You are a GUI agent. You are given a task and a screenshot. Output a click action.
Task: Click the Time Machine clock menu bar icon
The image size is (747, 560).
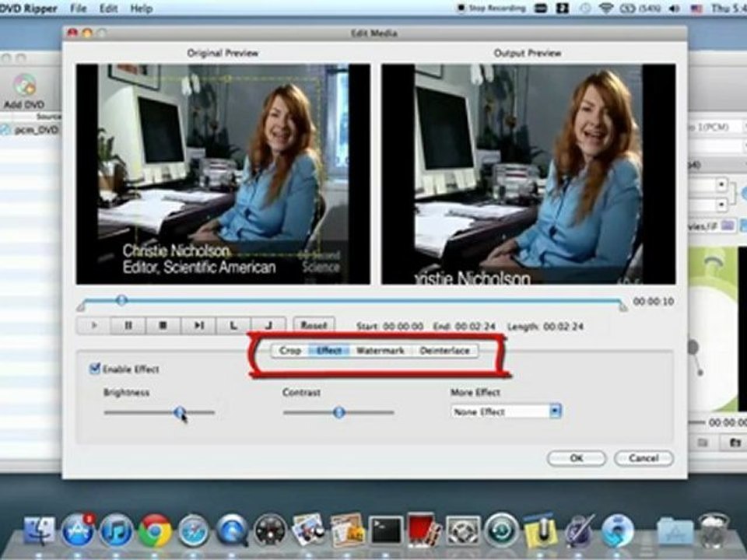(584, 8)
